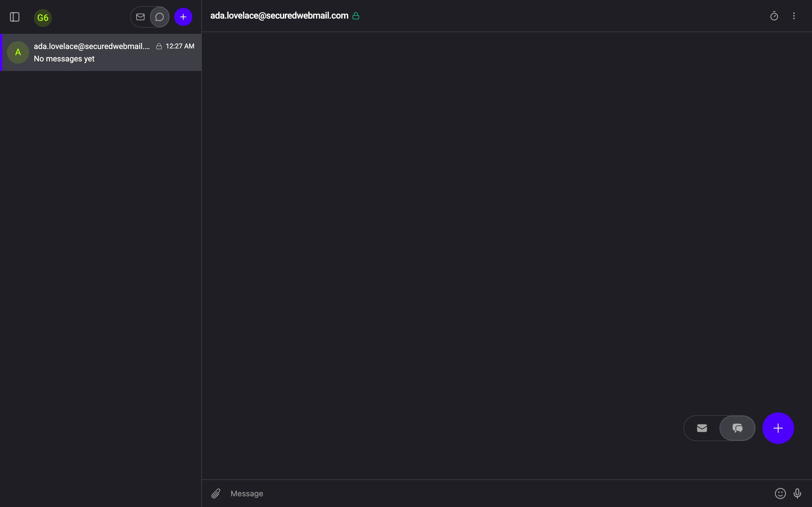
Task: Click the green encryption lock in chat header
Action: pyautogui.click(x=356, y=16)
